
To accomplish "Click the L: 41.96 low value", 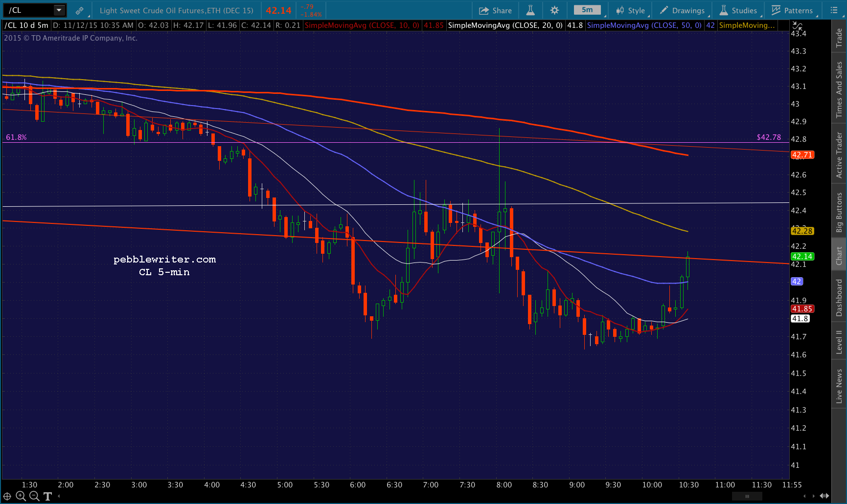I will pyautogui.click(x=223, y=25).
